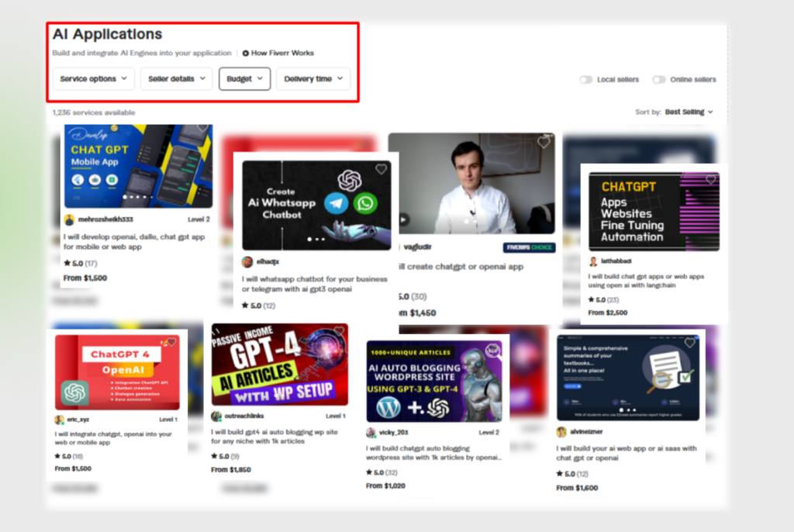Open the CHATGPT Apps Websites Fine Tuning thumbnail
Image resolution: width=794 pixels, height=532 pixels.
click(654, 211)
